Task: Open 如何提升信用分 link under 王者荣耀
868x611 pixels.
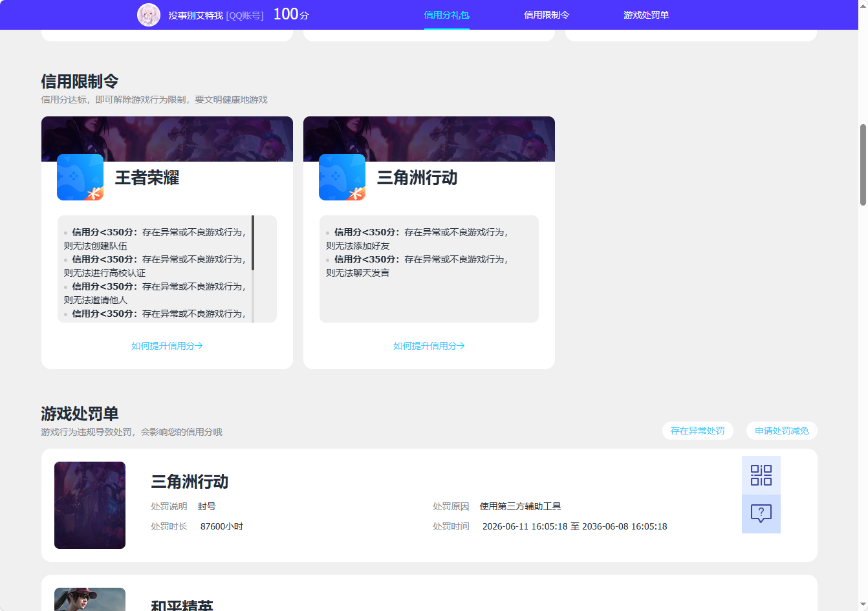Action: click(167, 346)
